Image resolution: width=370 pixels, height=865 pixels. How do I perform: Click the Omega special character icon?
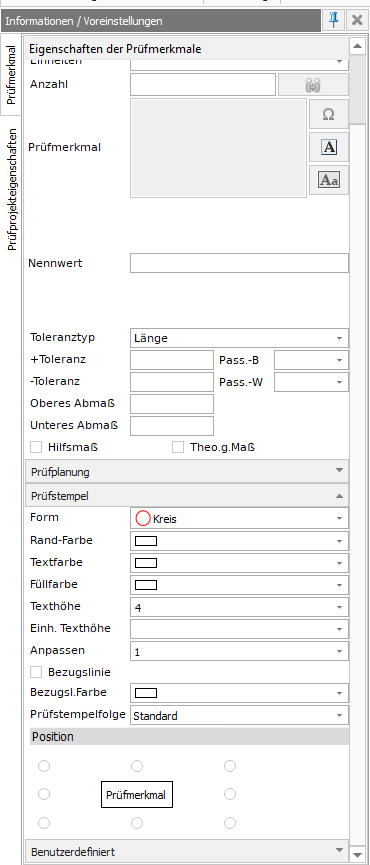(329, 114)
